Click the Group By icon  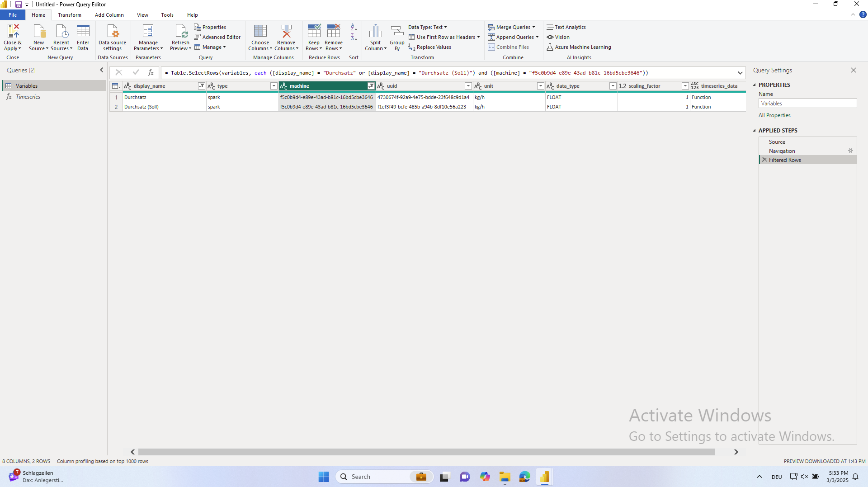397,32
